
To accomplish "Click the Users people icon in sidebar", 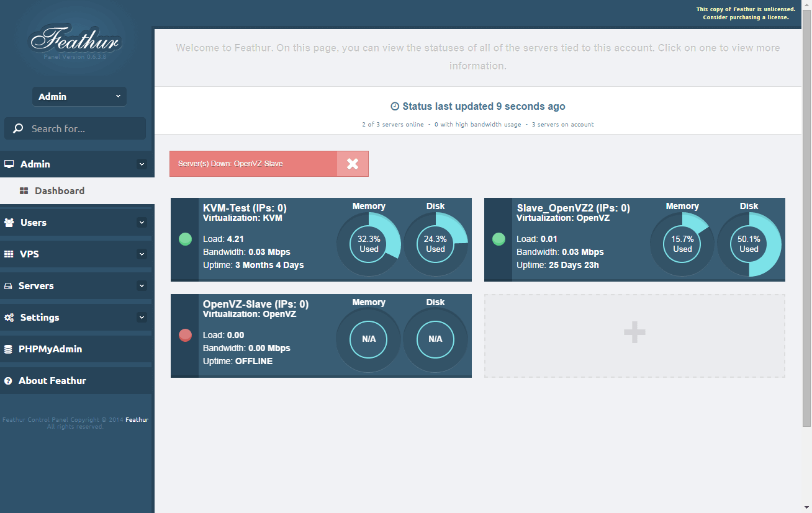I will pos(9,222).
